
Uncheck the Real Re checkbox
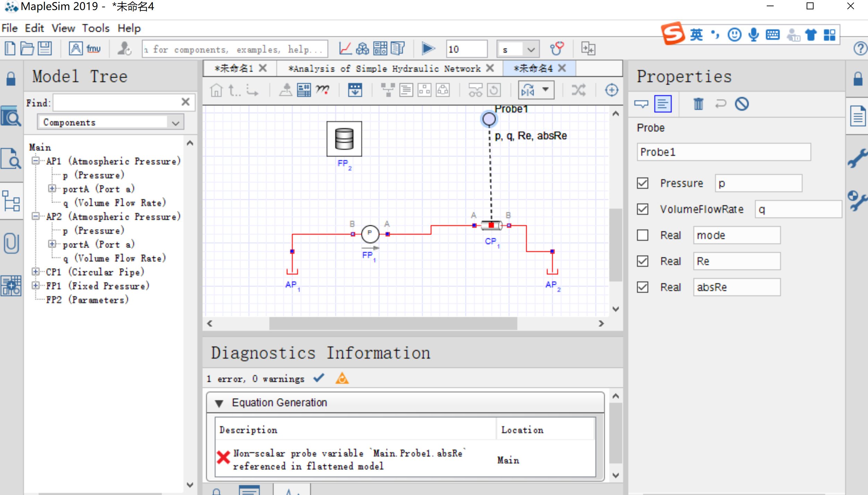[642, 261]
